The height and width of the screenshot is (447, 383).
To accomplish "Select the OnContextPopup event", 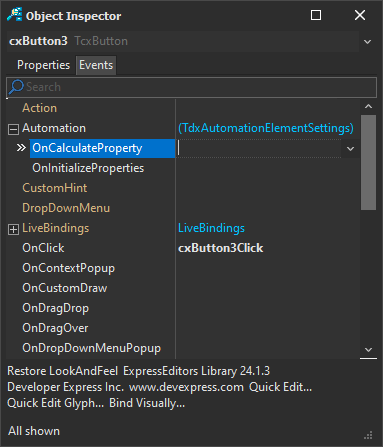I will [68, 268].
